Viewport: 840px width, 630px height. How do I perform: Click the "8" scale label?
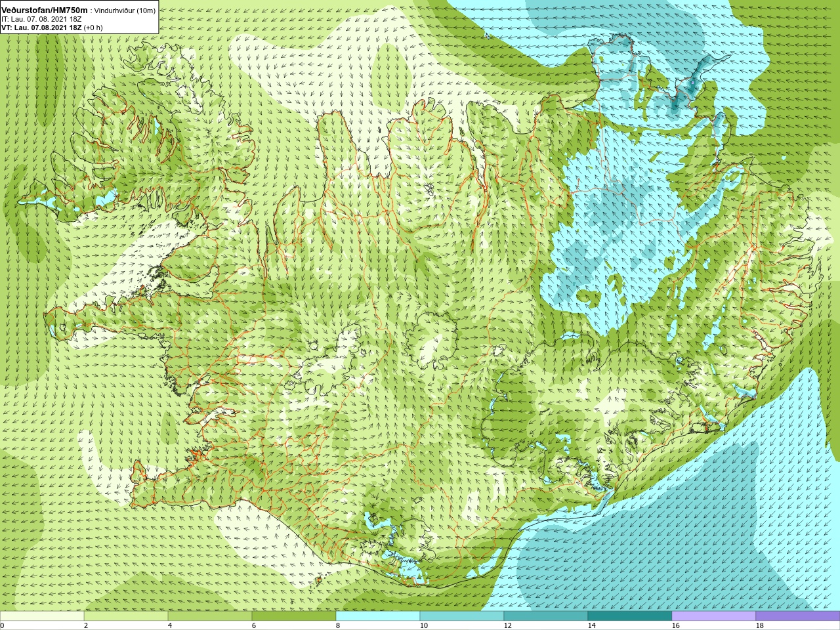(x=338, y=626)
